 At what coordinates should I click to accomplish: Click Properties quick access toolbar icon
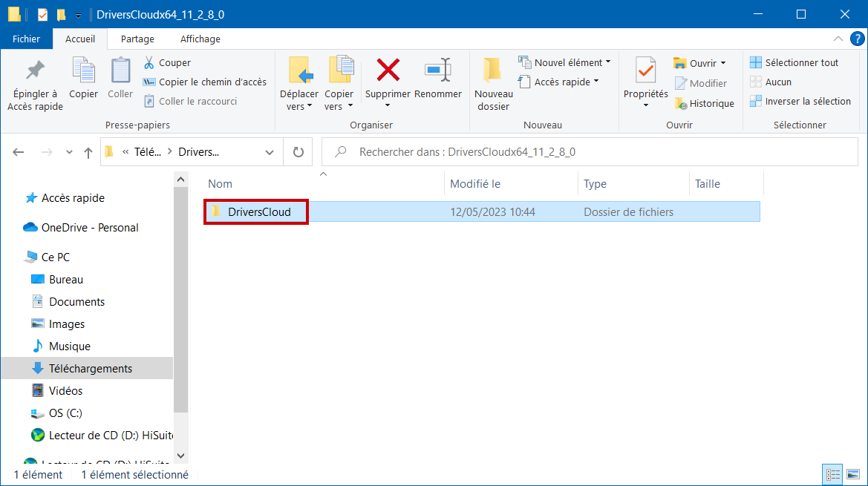pyautogui.click(x=42, y=14)
